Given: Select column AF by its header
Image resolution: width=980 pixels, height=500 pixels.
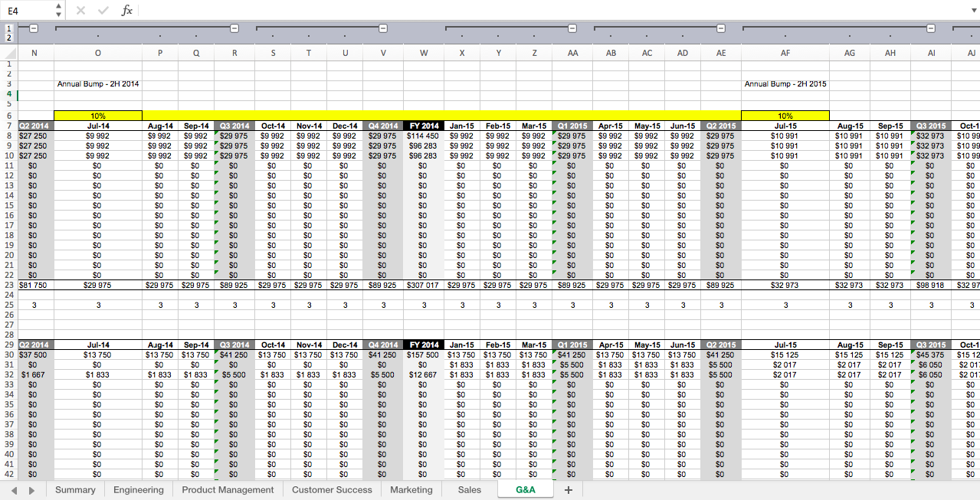Looking at the screenshot, I should pos(785,53).
